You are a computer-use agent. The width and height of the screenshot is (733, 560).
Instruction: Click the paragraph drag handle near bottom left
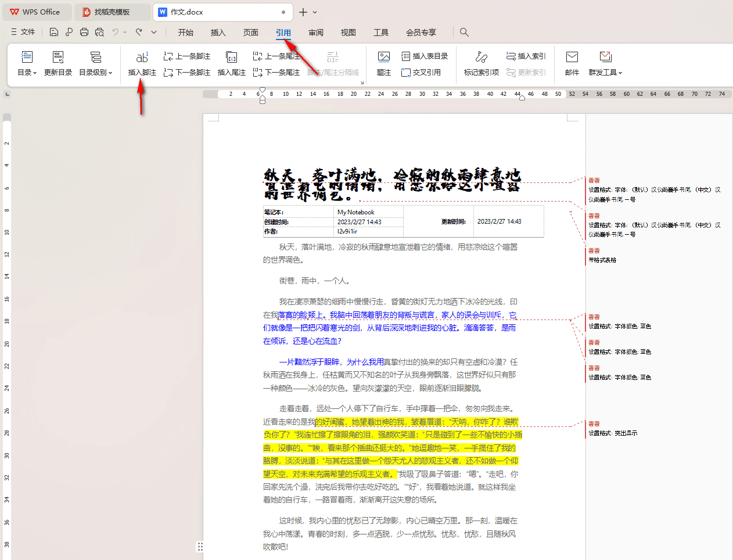tap(200, 546)
